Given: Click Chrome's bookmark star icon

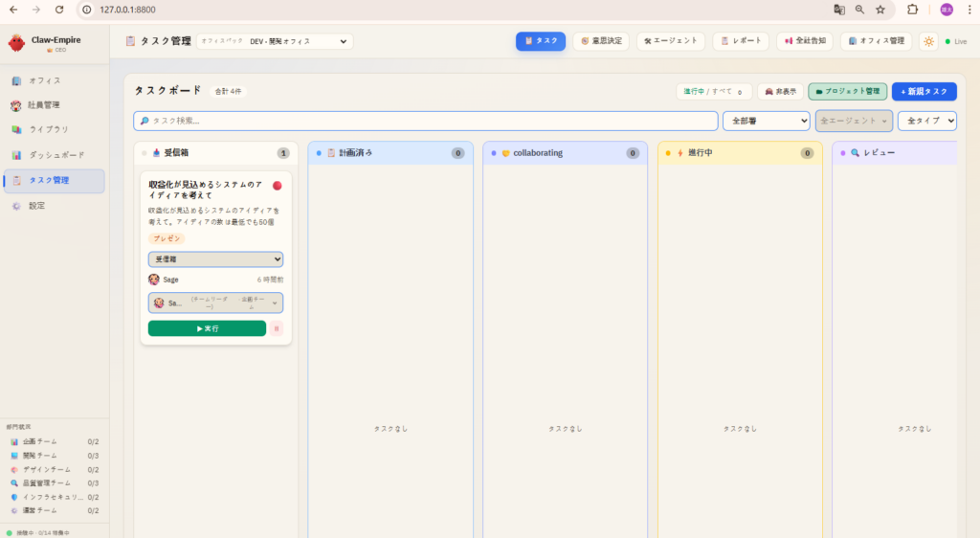Looking at the screenshot, I should (880, 10).
